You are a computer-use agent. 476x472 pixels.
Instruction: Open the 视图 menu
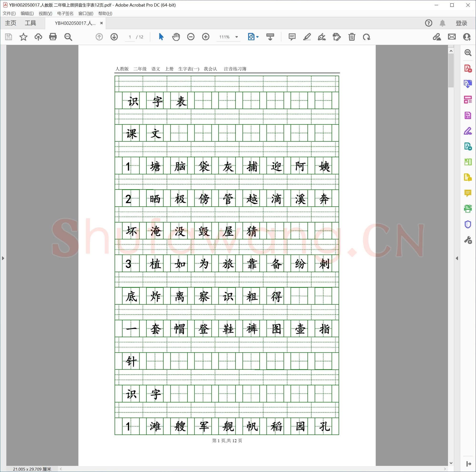pos(45,13)
